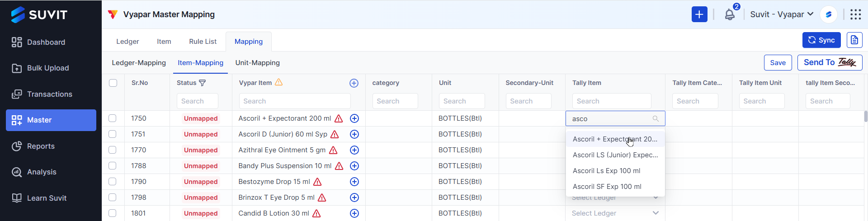Open the Status column filter icon
868x221 pixels.
pos(203,83)
